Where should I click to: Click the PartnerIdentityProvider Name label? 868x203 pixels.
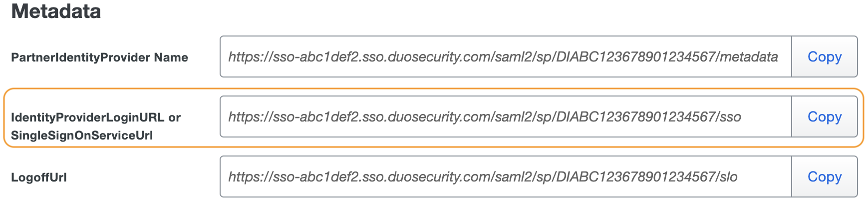pos(99,57)
